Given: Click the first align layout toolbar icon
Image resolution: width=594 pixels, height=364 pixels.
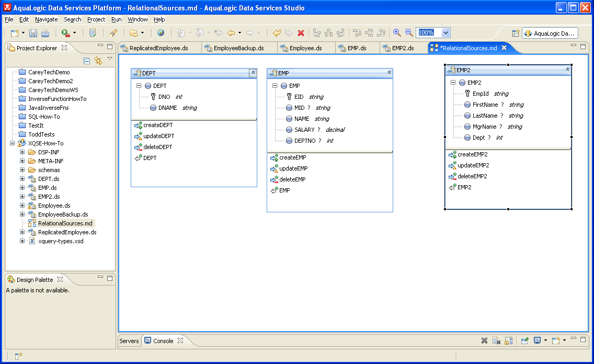Looking at the screenshot, I should click(x=317, y=33).
